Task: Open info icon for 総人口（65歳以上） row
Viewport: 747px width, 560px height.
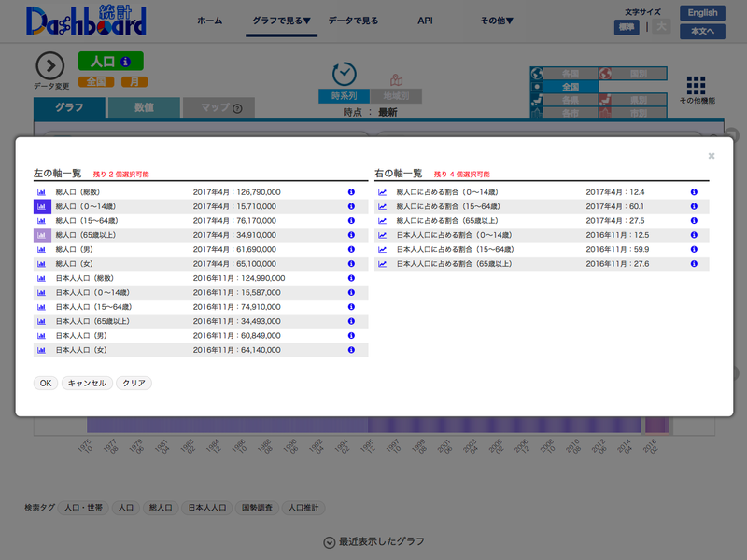Action: (351, 235)
